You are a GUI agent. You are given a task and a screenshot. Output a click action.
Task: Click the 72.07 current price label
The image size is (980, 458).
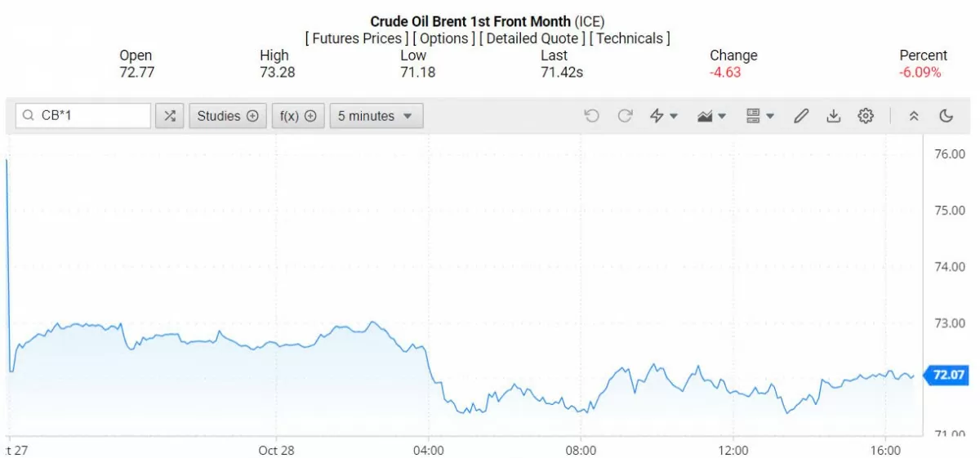(x=948, y=376)
